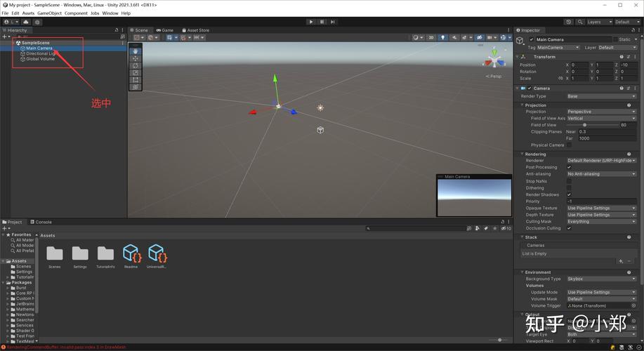Toggle 2D view mode in the Scene
This screenshot has width=644, height=351.
[x=431, y=37]
